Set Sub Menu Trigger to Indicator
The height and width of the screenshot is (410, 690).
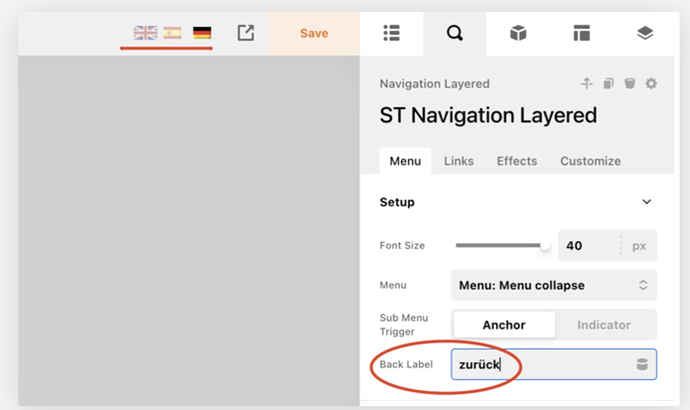pyautogui.click(x=604, y=325)
